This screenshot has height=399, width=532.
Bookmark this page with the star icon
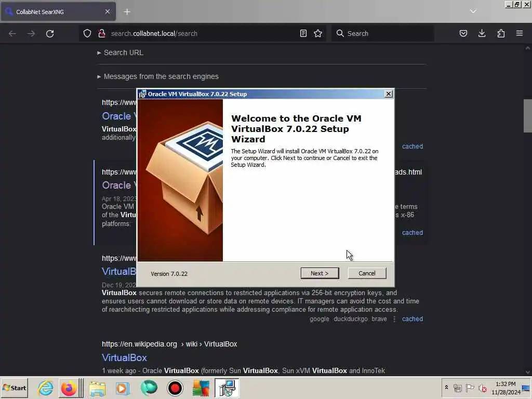[x=318, y=34]
